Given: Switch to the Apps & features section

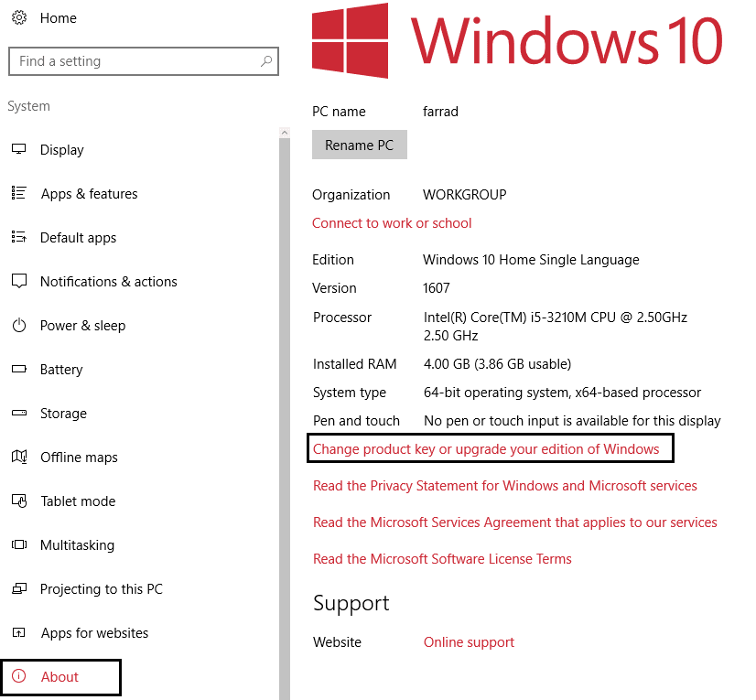Looking at the screenshot, I should (x=90, y=193).
